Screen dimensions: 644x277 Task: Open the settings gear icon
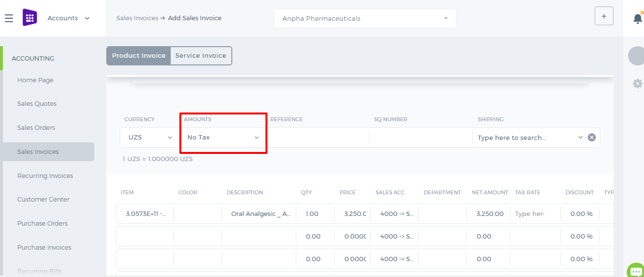point(638,84)
